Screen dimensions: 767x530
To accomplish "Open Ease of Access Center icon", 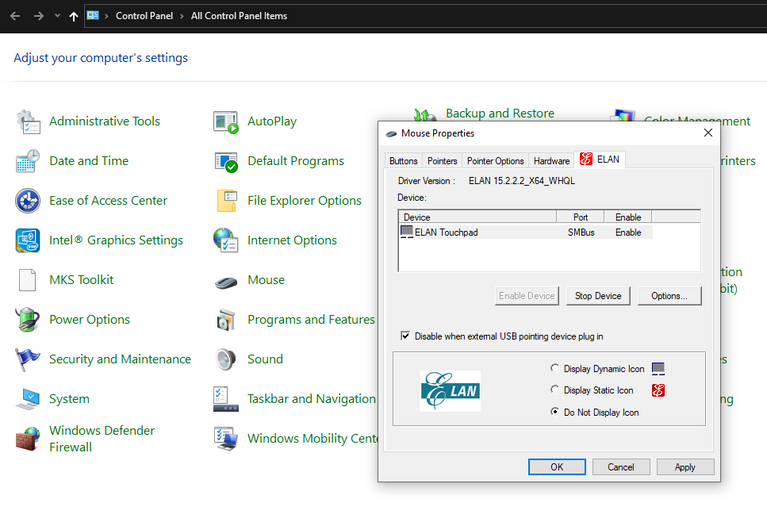I will (x=28, y=201).
